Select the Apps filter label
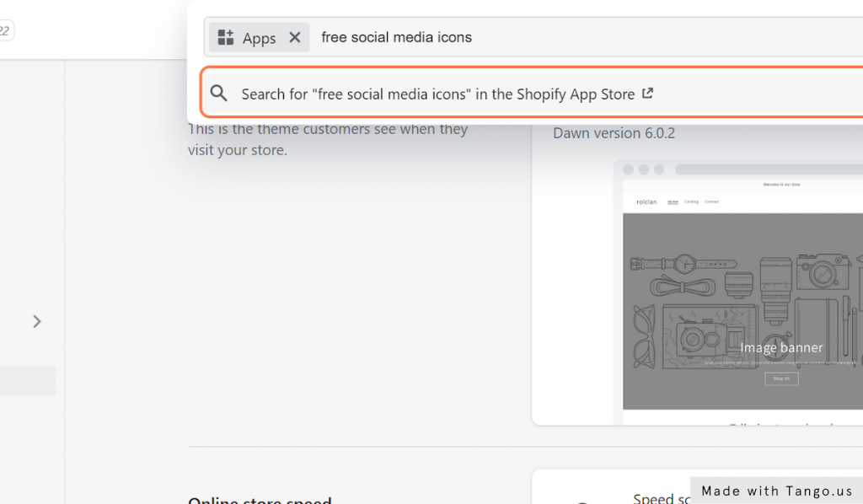863x504 pixels. 260,38
